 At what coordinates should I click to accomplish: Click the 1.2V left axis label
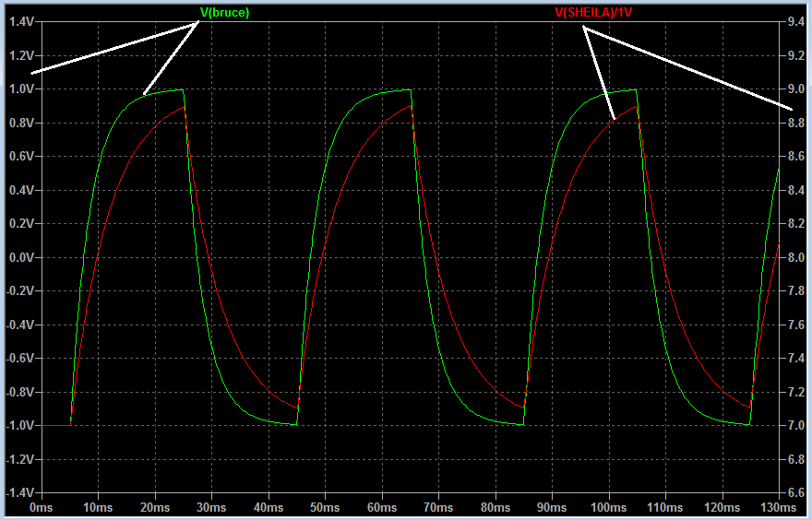[22, 55]
